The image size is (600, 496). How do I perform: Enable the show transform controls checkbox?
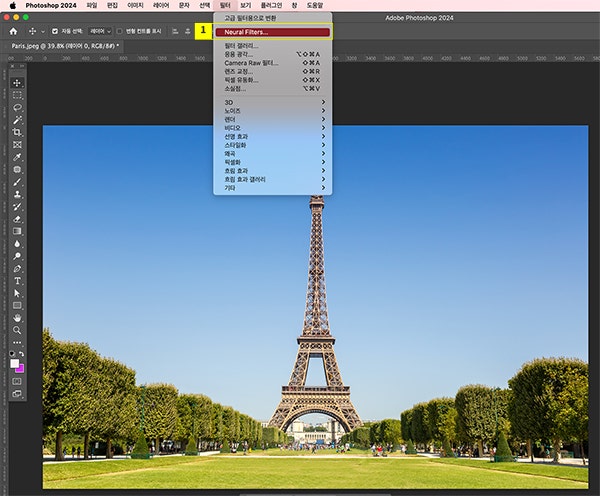(119, 31)
